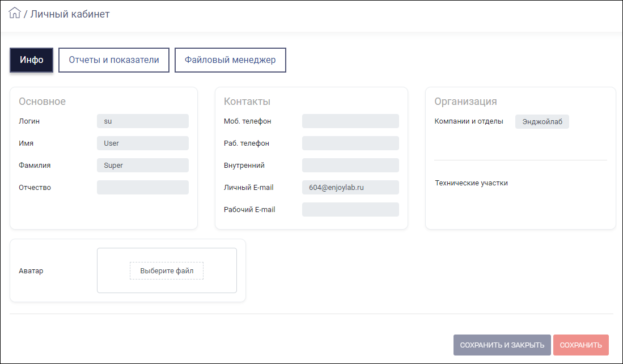The width and height of the screenshot is (623, 364).
Task: Click the red Сохранить button
Action: [581, 345]
